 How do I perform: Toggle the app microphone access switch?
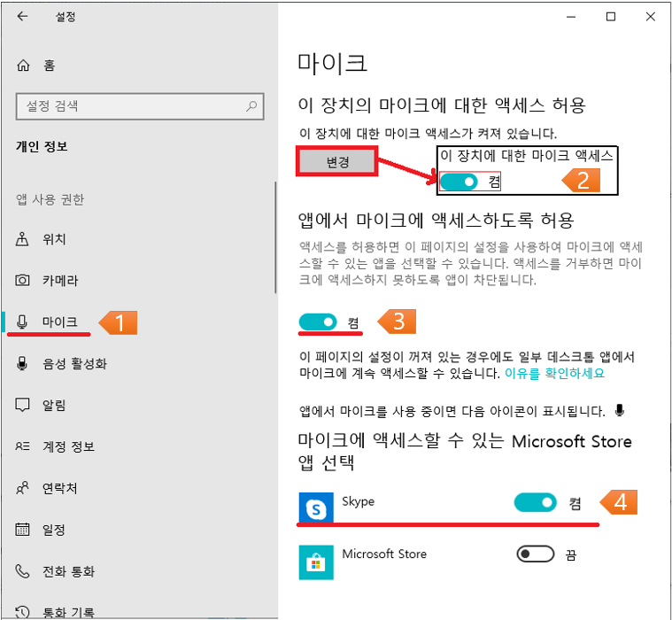point(318,322)
